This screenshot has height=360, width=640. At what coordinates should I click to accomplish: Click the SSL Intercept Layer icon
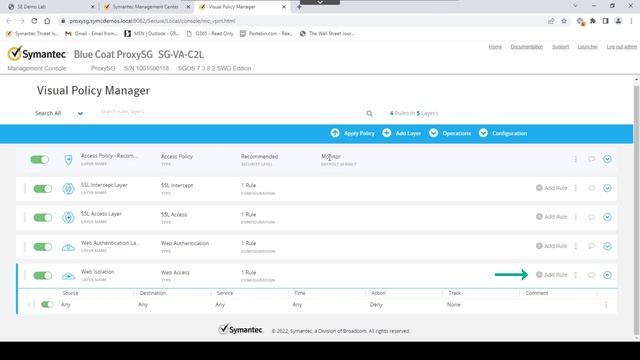coord(68,189)
